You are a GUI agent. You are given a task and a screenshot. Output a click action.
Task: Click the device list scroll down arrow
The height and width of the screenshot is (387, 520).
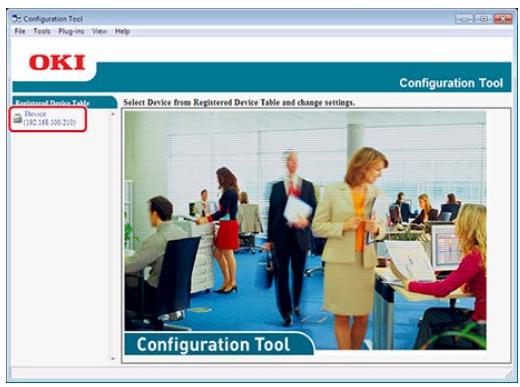113,359
